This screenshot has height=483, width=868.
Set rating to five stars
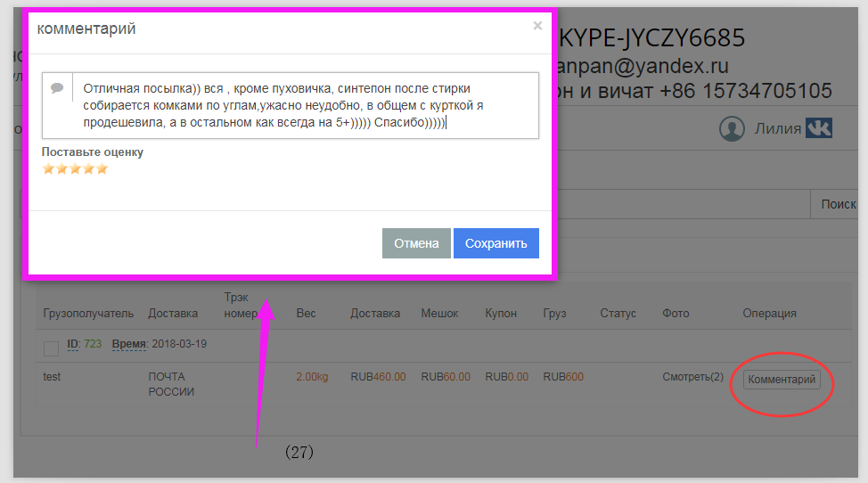point(102,169)
